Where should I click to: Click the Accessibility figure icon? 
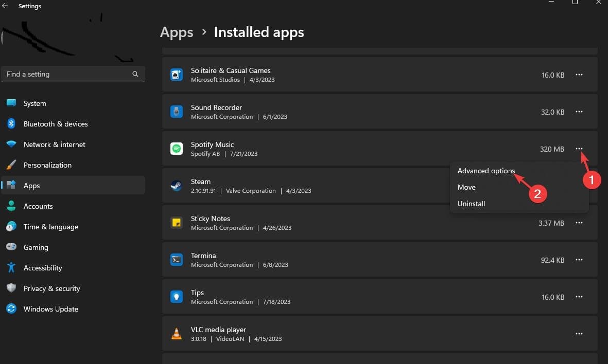click(x=11, y=267)
